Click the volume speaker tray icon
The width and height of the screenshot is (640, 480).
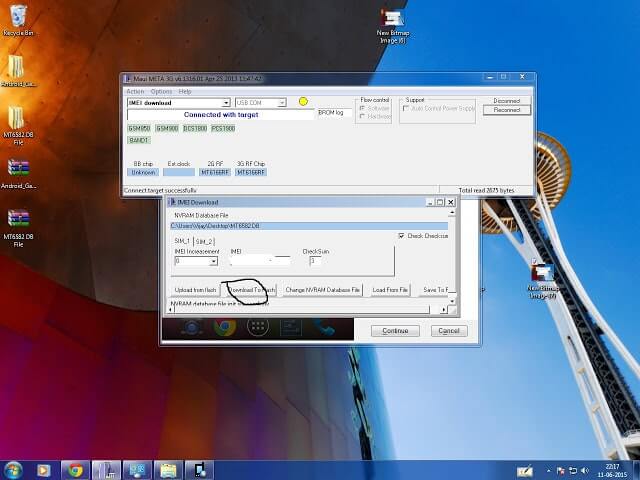click(584, 471)
